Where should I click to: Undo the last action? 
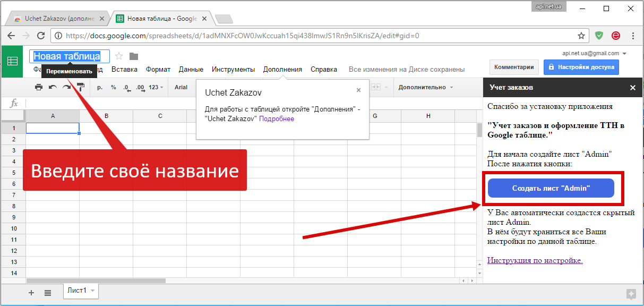53,87
